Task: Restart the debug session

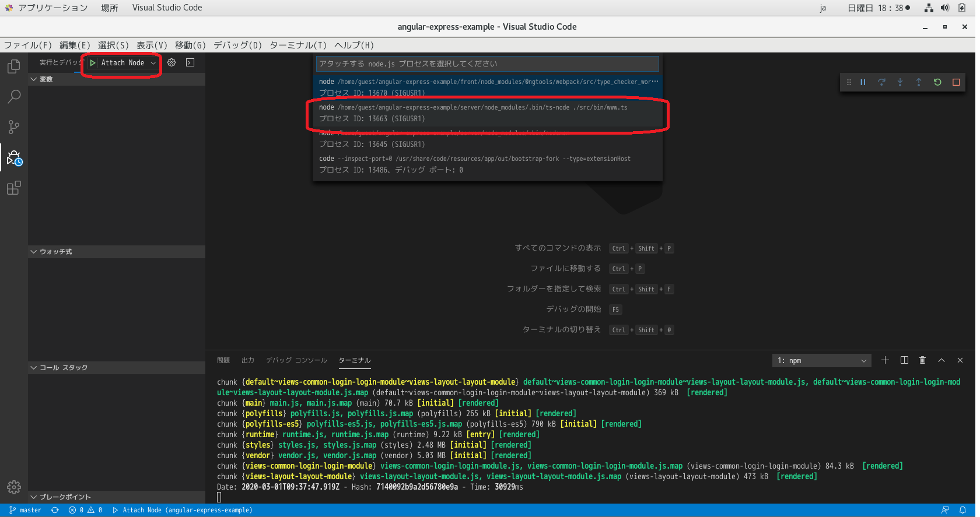Action: point(937,82)
